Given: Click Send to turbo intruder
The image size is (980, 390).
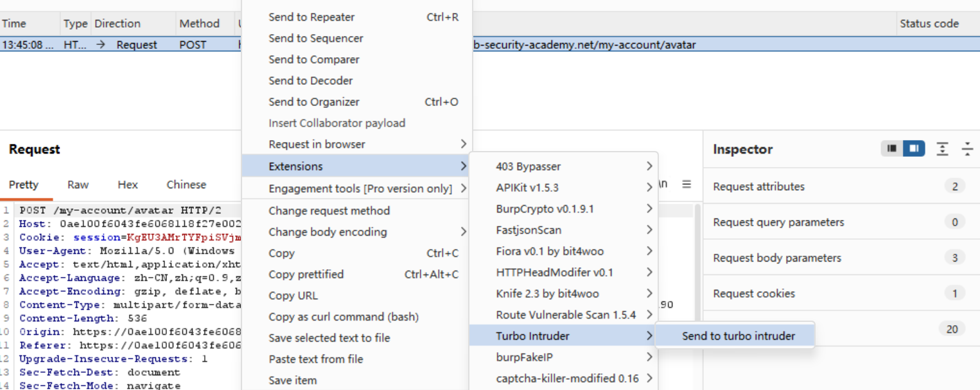Looking at the screenshot, I should (735, 336).
